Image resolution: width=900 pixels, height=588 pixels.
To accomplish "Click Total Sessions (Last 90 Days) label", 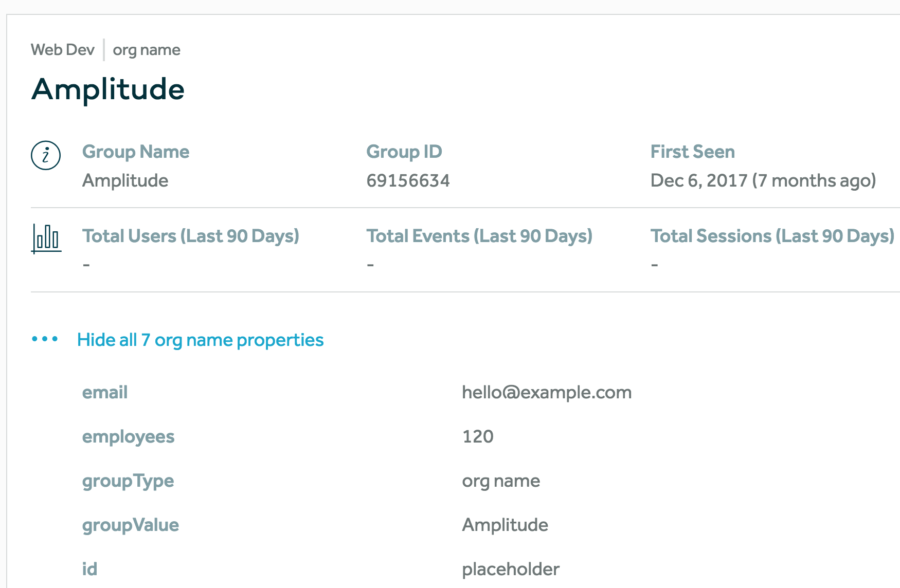I will pyautogui.click(x=772, y=236).
